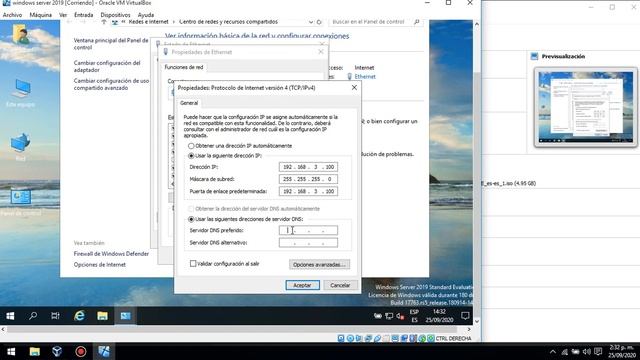Open 'Cambiar configuración de uso compartido avanzado'

pos(111,84)
